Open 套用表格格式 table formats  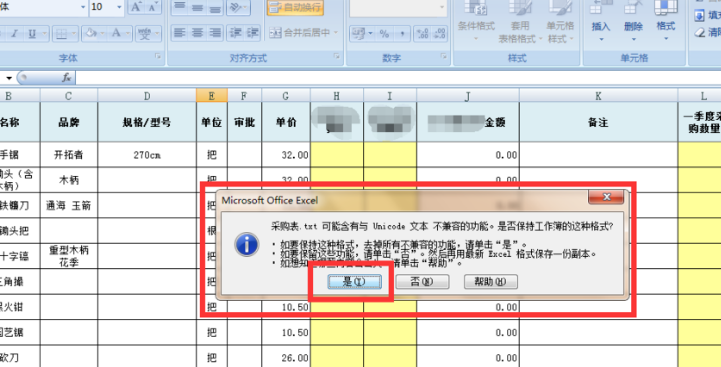(x=520, y=23)
